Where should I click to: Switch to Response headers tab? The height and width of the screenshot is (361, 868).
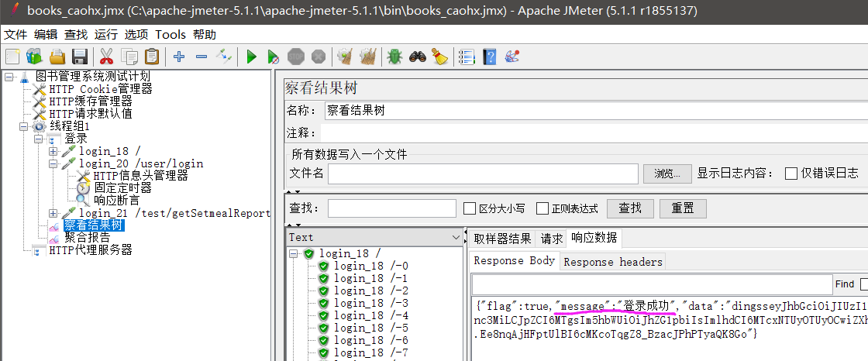(x=613, y=262)
